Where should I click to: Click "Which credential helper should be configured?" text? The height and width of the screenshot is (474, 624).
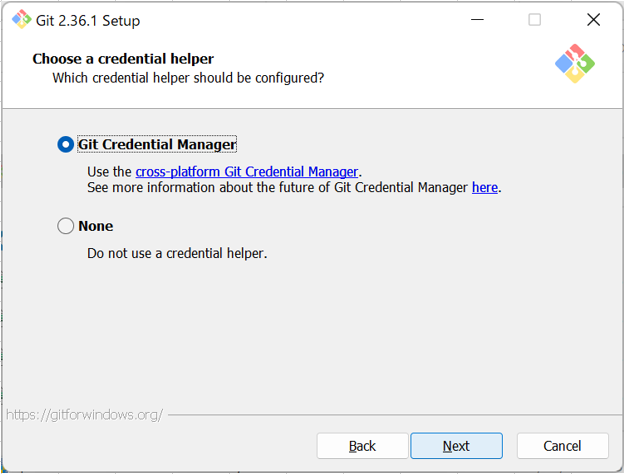(x=188, y=77)
